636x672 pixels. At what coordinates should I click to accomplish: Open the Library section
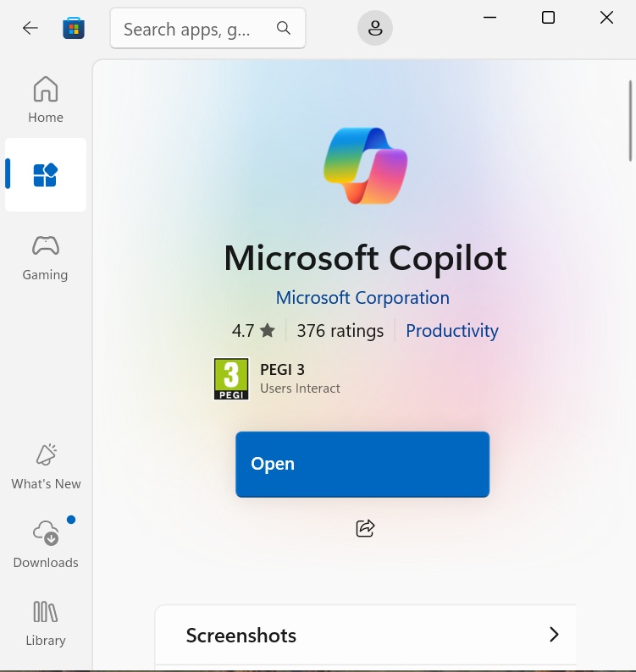[x=46, y=624]
